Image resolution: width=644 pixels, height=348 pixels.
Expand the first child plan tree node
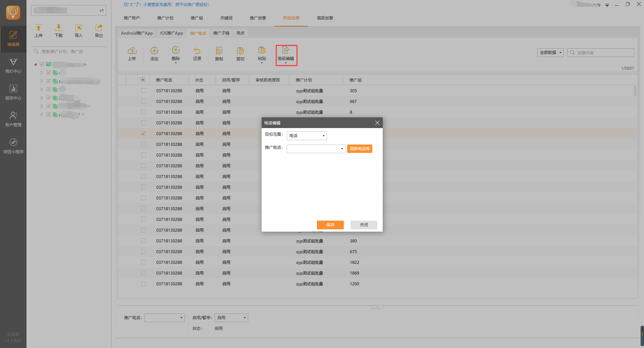42,72
